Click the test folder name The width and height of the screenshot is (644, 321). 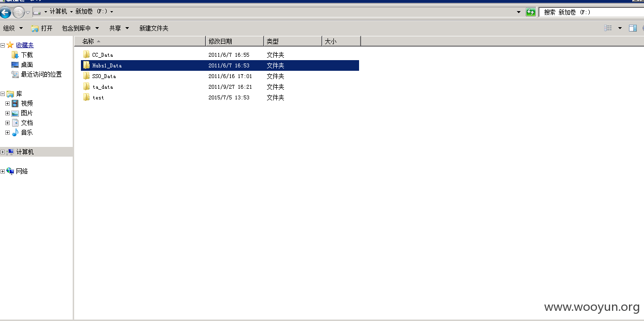point(98,97)
